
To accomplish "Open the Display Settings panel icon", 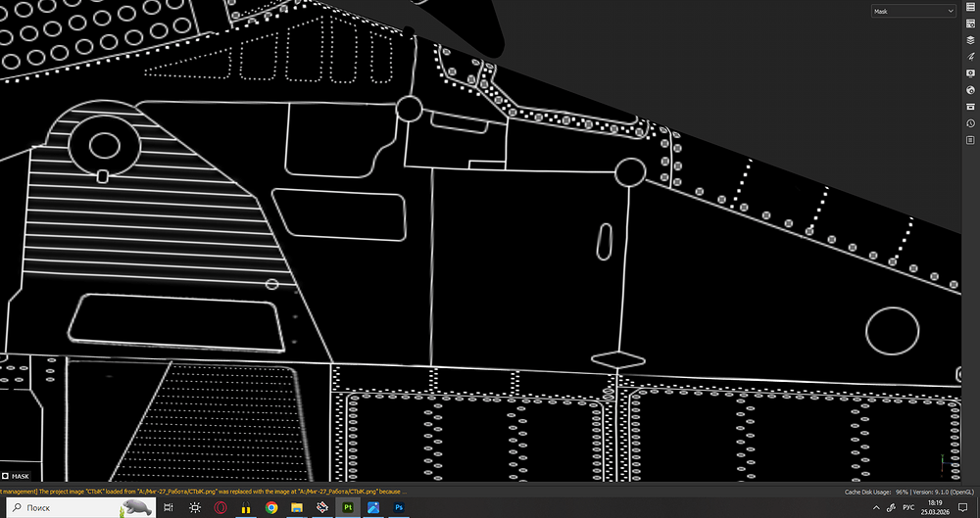I will (970, 73).
